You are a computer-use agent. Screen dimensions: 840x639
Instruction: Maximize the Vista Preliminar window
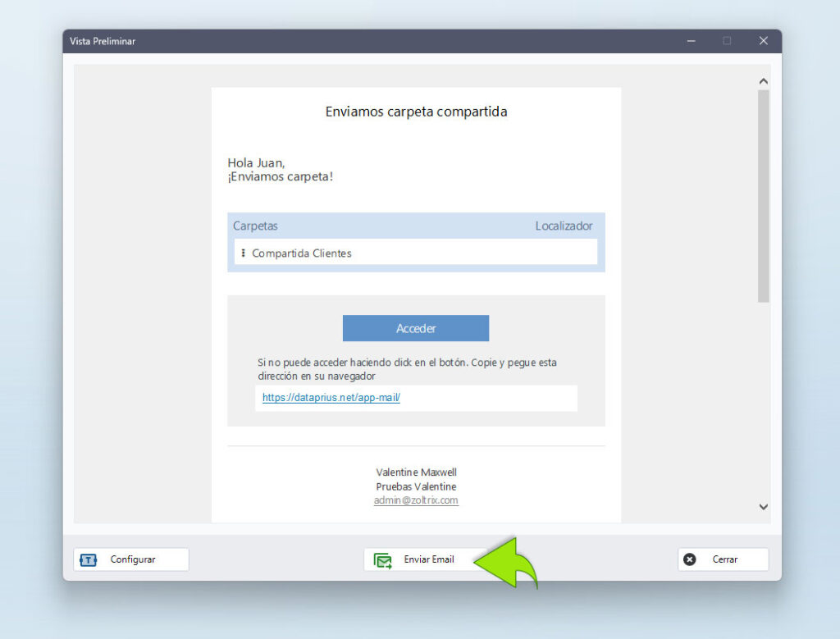coord(727,41)
